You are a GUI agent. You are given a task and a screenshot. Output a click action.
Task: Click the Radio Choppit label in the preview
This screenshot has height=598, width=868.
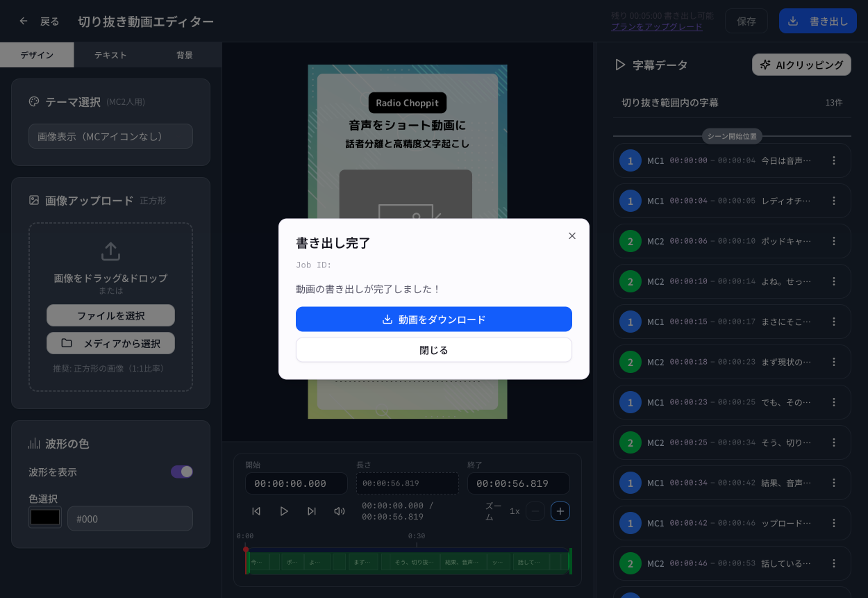point(408,103)
